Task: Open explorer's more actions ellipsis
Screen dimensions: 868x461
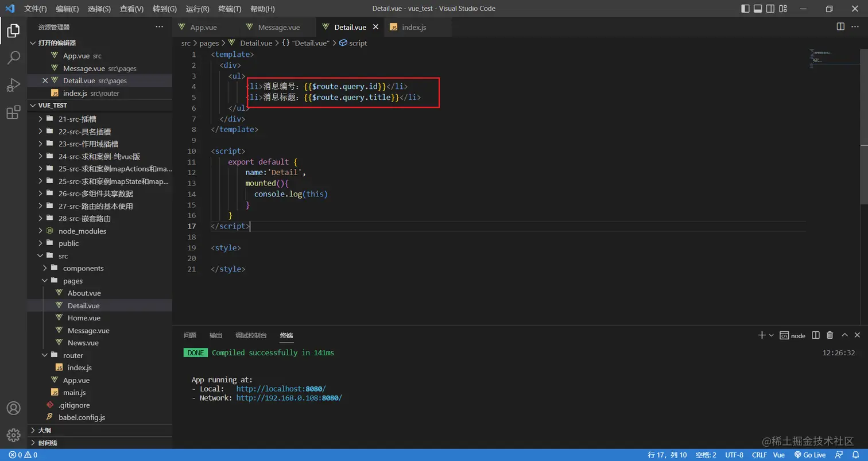Action: 159,27
